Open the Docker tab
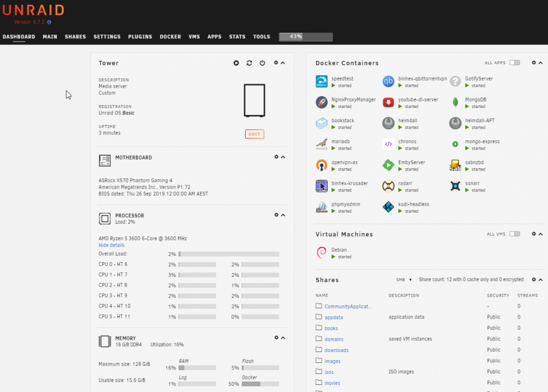Viewport: 548px width, 392px height. click(x=170, y=37)
